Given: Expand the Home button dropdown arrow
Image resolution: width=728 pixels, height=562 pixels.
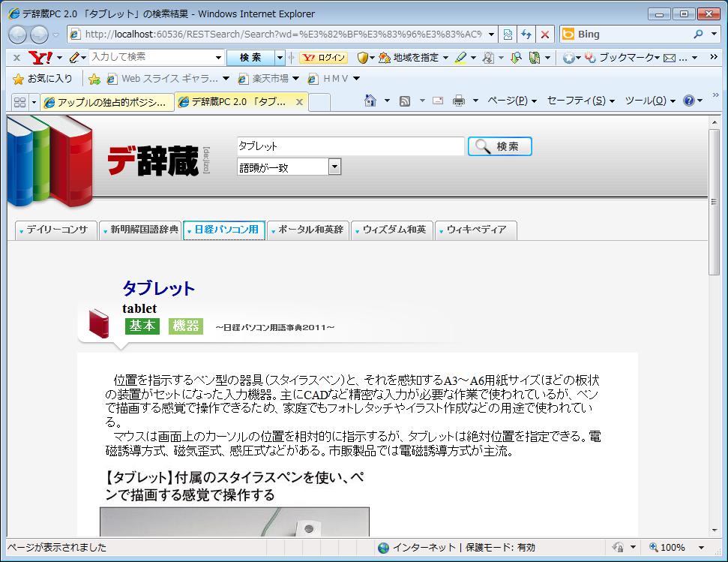Looking at the screenshot, I should point(387,101).
